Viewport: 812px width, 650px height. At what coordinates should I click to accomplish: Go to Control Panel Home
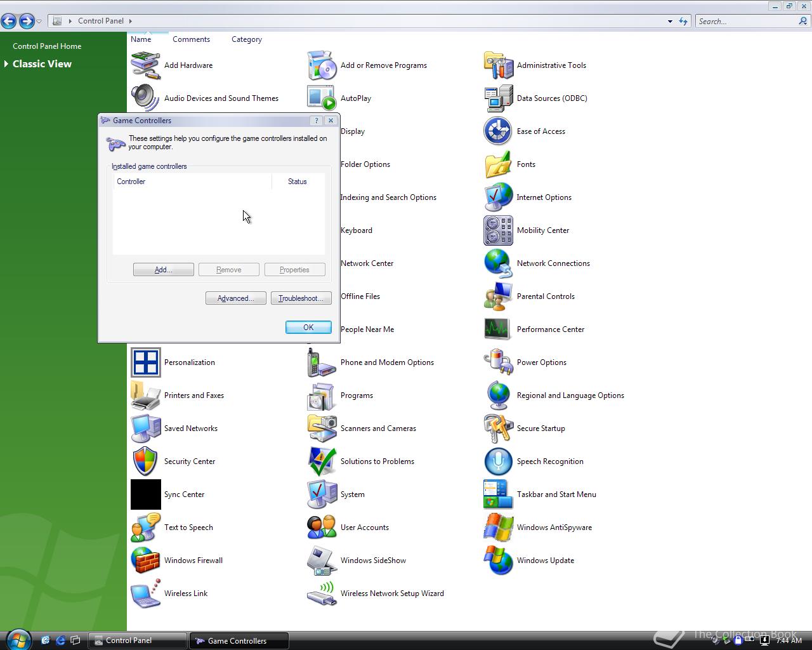pyautogui.click(x=47, y=46)
